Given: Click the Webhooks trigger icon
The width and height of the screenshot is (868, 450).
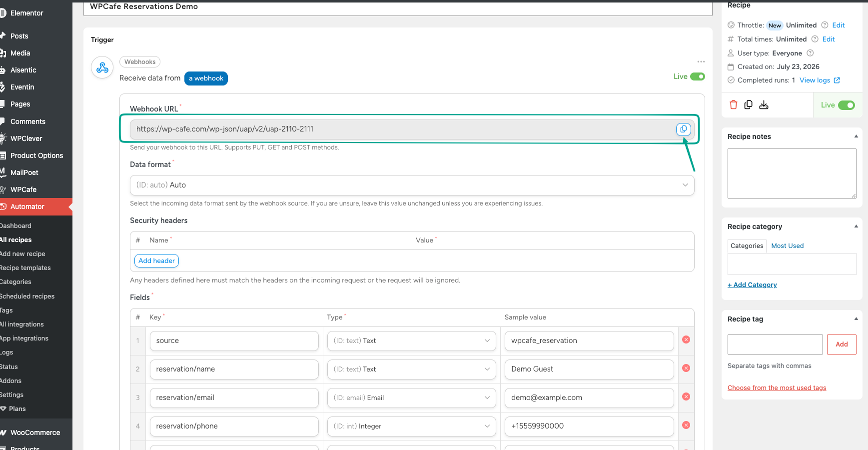Looking at the screenshot, I should click(102, 67).
